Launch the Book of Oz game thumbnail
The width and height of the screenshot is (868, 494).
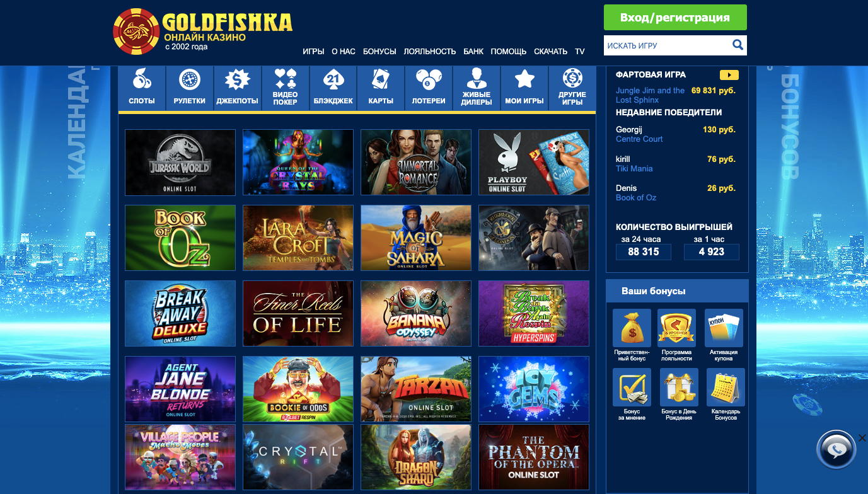tap(180, 238)
